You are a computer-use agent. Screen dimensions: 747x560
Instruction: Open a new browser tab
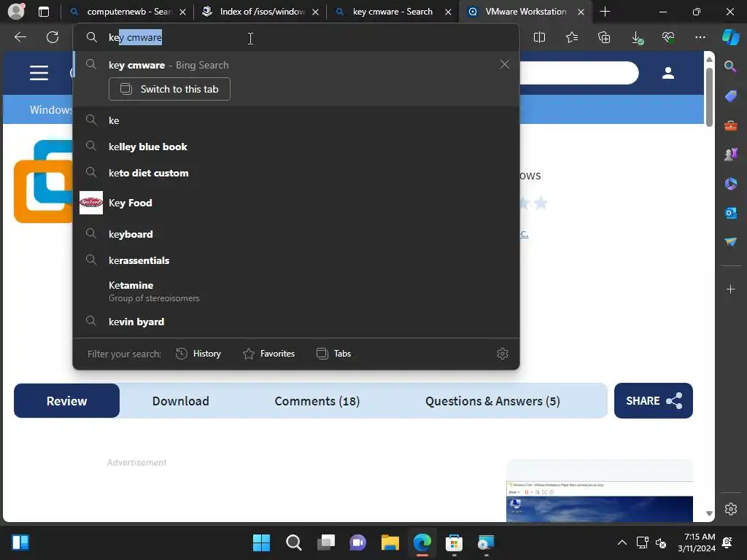(x=605, y=12)
